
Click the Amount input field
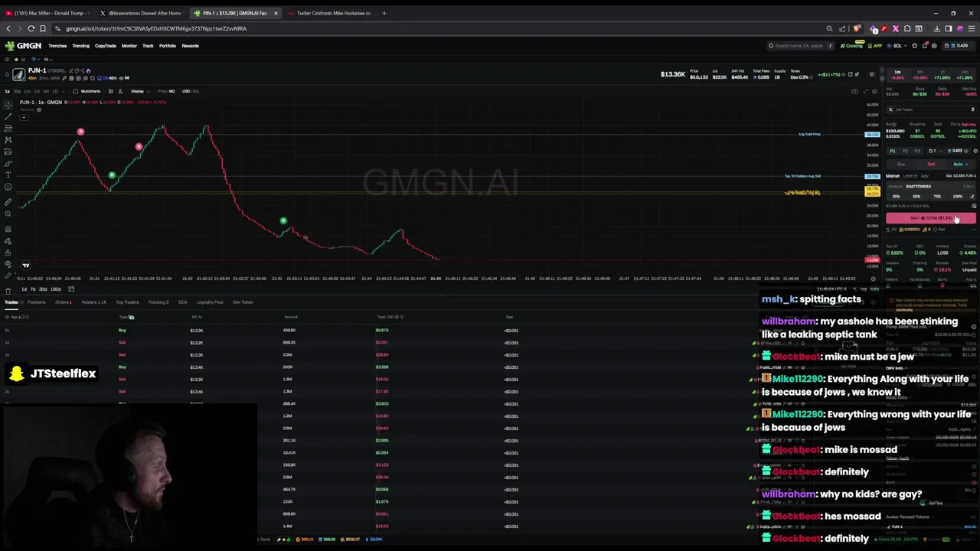coord(931,186)
